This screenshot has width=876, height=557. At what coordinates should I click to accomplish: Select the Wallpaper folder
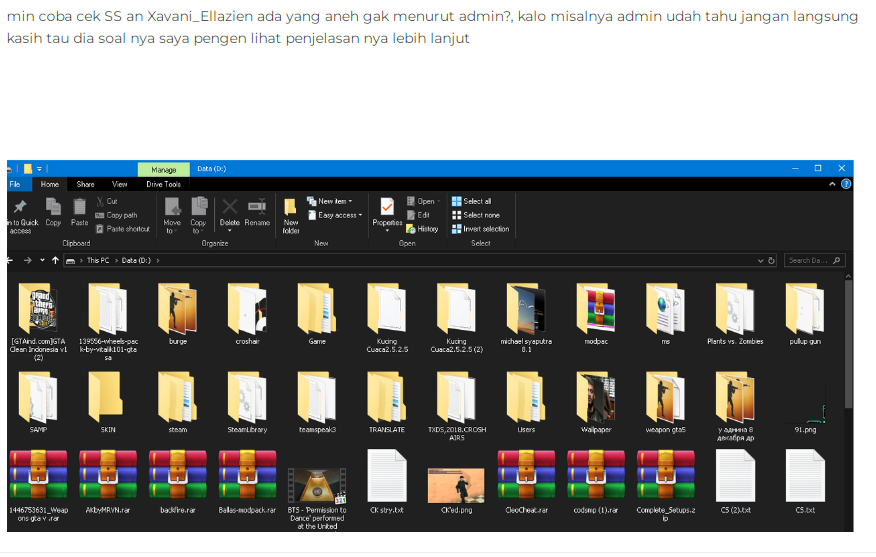[596, 402]
